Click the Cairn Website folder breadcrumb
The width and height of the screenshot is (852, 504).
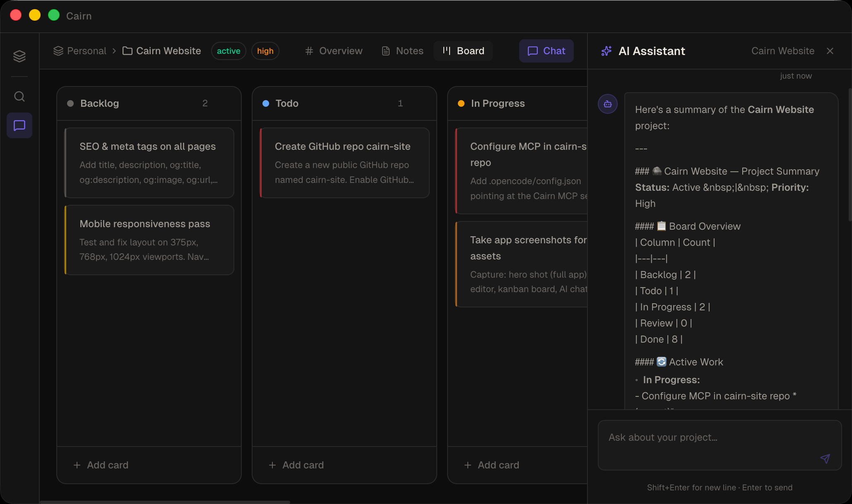coord(162,51)
